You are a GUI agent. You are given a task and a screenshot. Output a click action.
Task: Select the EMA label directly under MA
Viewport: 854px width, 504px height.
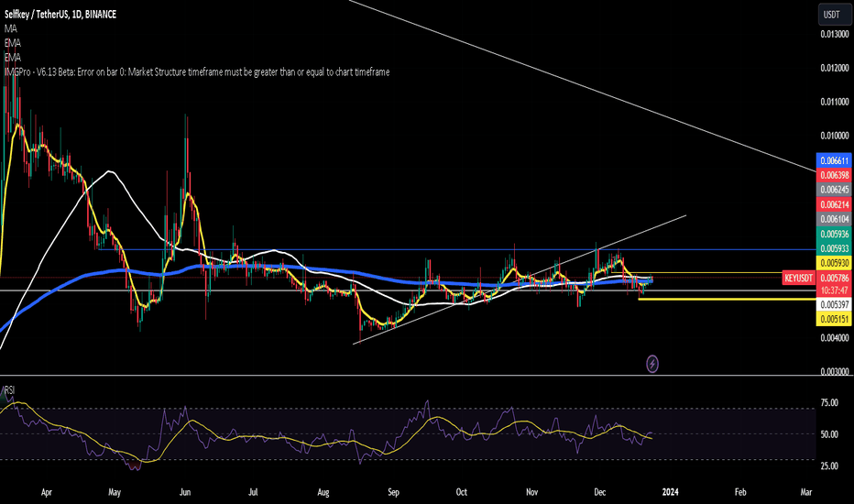pos(13,42)
